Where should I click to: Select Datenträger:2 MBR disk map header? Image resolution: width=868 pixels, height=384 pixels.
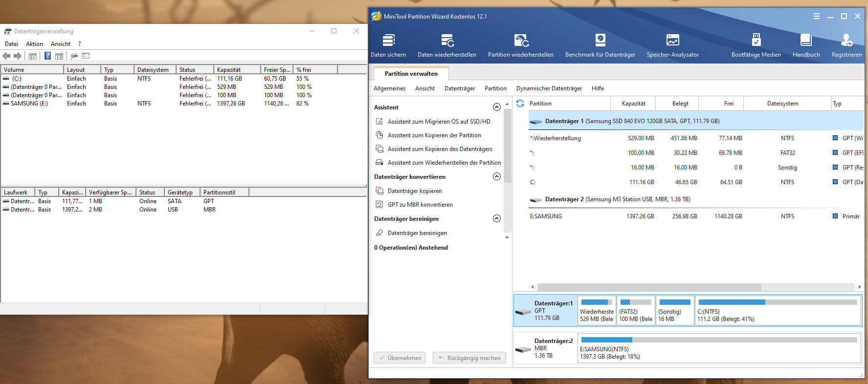click(x=545, y=348)
